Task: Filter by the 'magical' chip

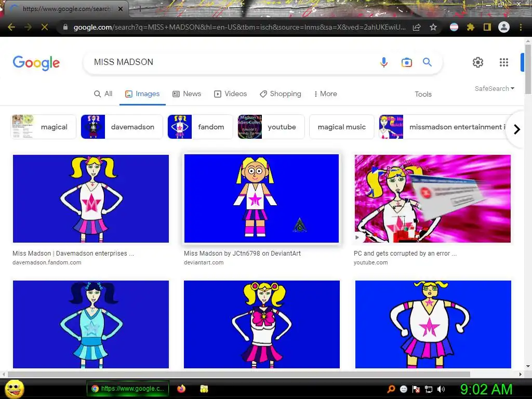Action: (x=44, y=127)
